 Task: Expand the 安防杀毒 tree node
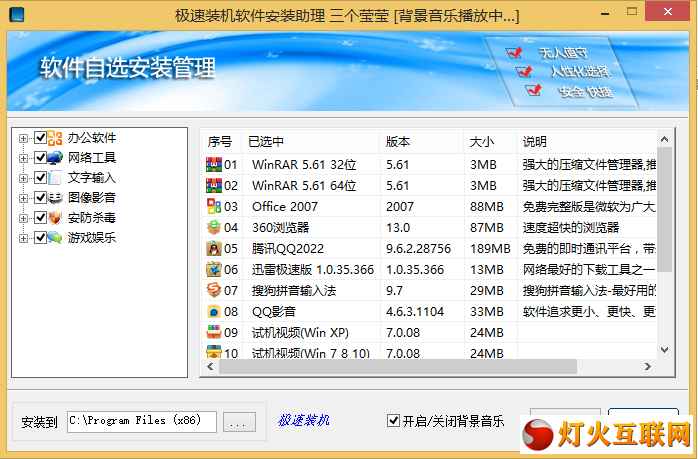23,219
